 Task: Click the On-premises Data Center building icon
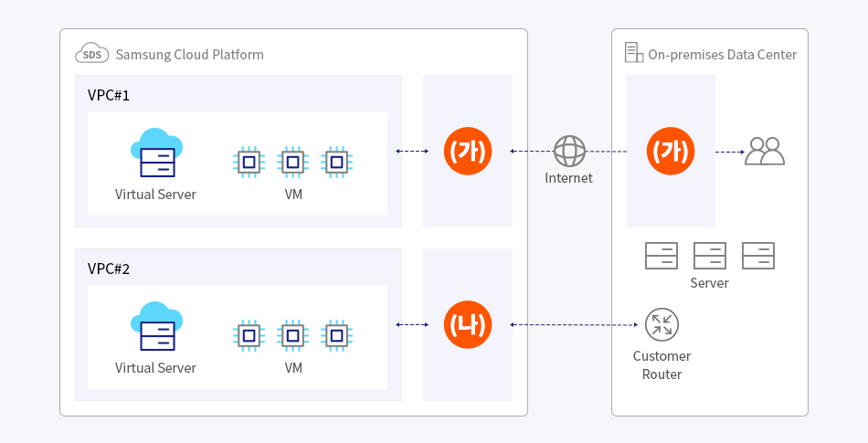pos(633,53)
